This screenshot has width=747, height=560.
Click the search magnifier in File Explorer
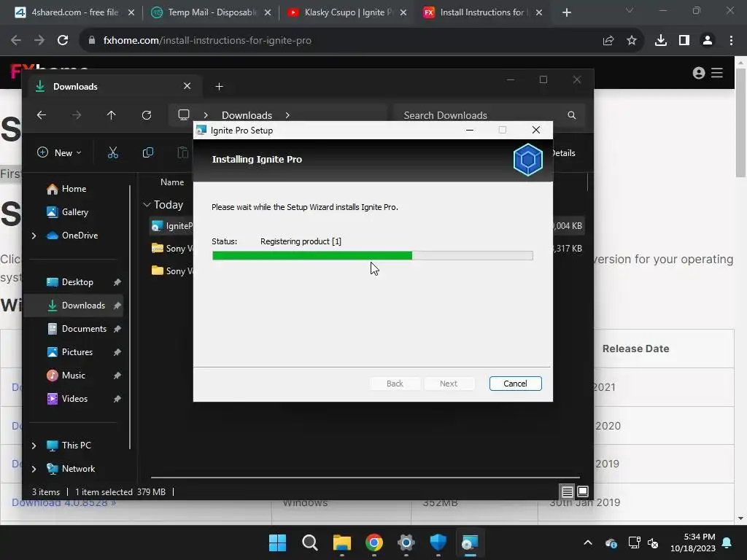pos(572,115)
